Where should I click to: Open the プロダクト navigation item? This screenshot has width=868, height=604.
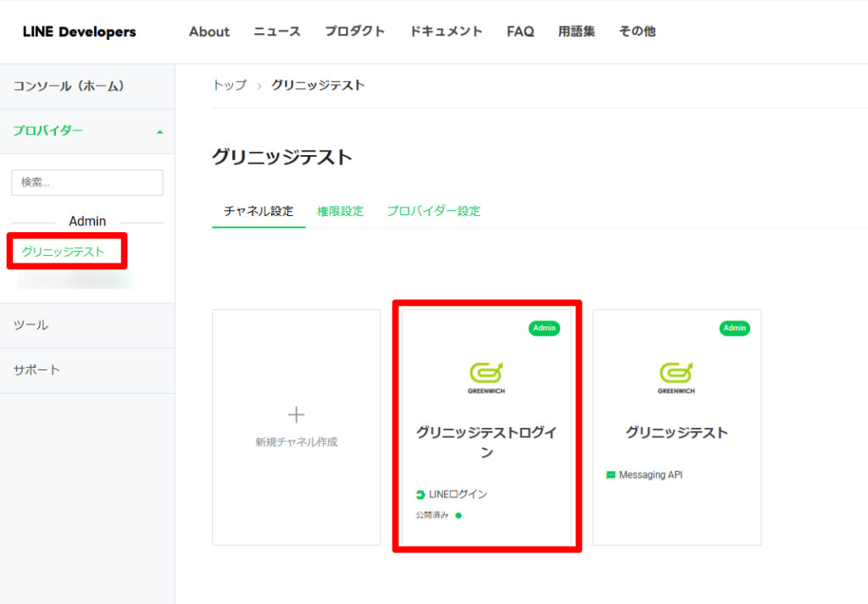click(355, 31)
